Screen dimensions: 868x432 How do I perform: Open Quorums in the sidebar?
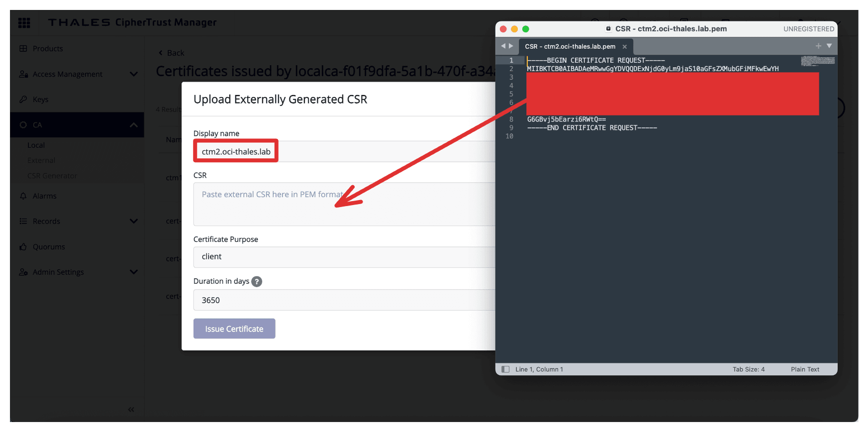(49, 246)
